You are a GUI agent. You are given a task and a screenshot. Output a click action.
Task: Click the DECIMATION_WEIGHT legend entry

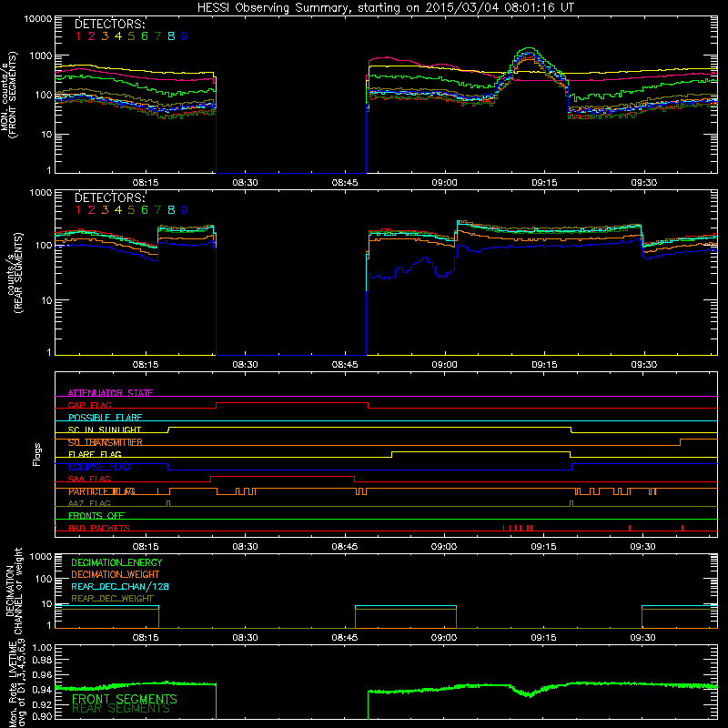[116, 575]
